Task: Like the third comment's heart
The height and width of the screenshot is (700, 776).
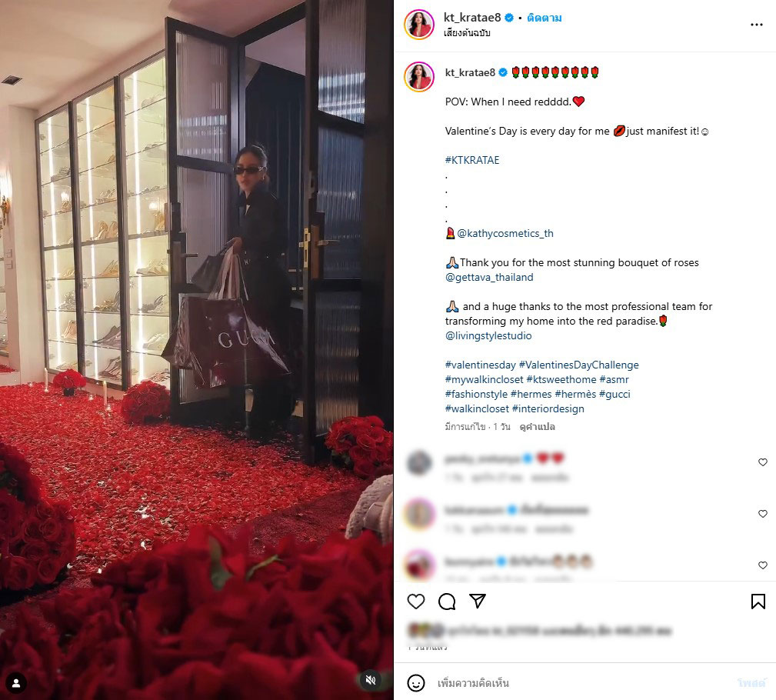Action: coord(763,565)
